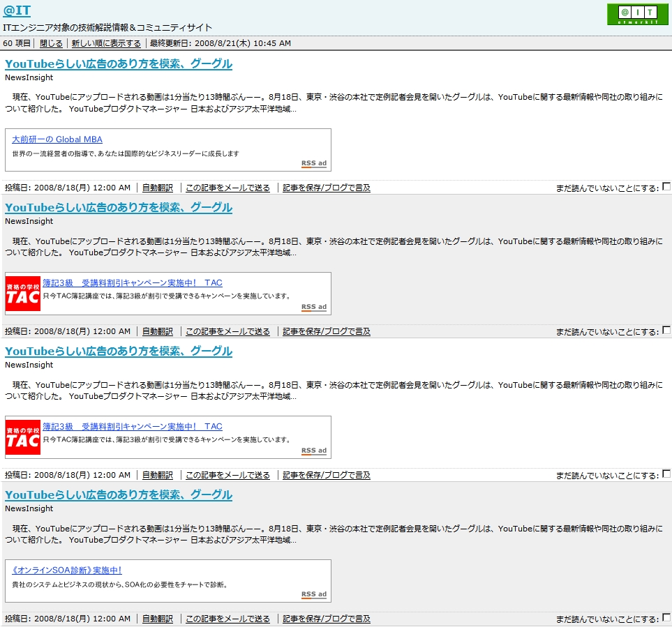Click the first red TAC logo image
Image resolution: width=672 pixels, height=627 pixels.
click(23, 294)
